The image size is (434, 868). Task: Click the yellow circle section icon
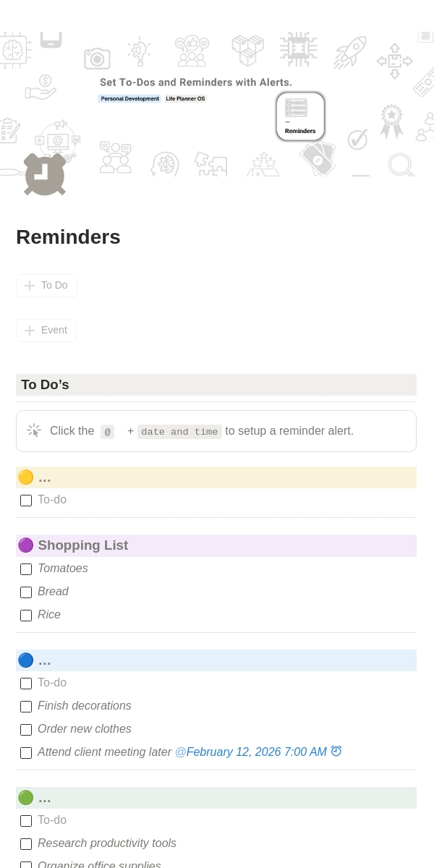(x=25, y=477)
